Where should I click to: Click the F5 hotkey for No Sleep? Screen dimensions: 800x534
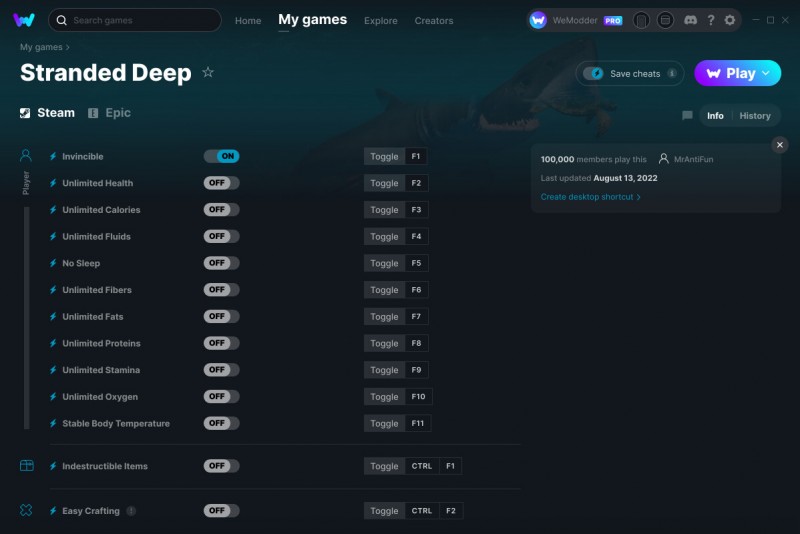click(416, 263)
